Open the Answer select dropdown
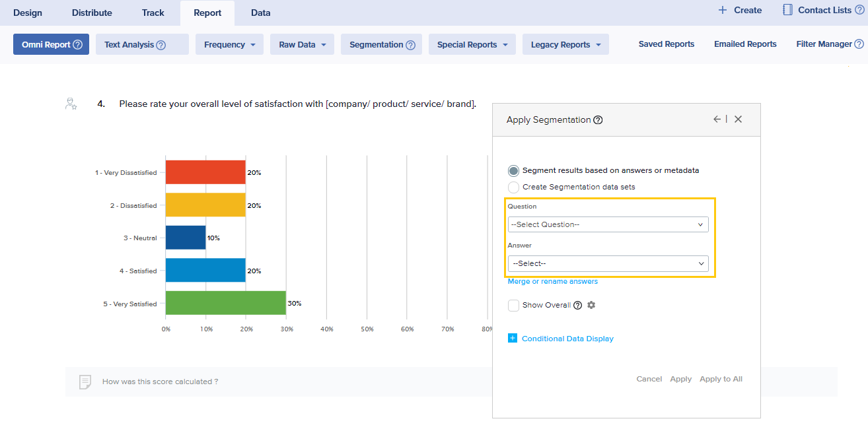 point(608,263)
